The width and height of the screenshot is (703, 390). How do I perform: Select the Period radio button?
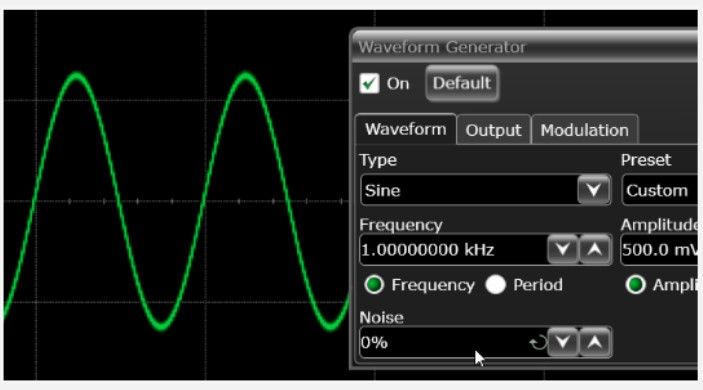(495, 285)
